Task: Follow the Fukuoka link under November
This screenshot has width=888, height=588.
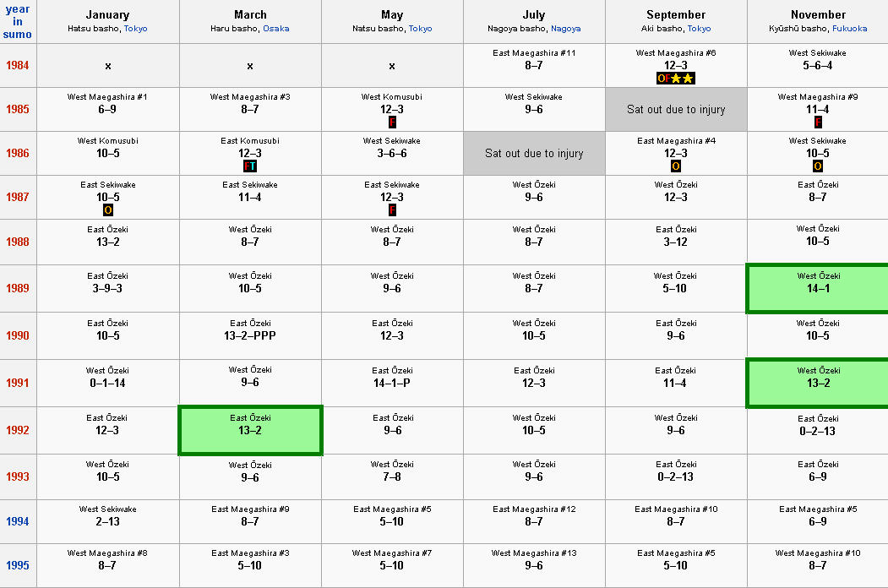Action: (x=849, y=29)
